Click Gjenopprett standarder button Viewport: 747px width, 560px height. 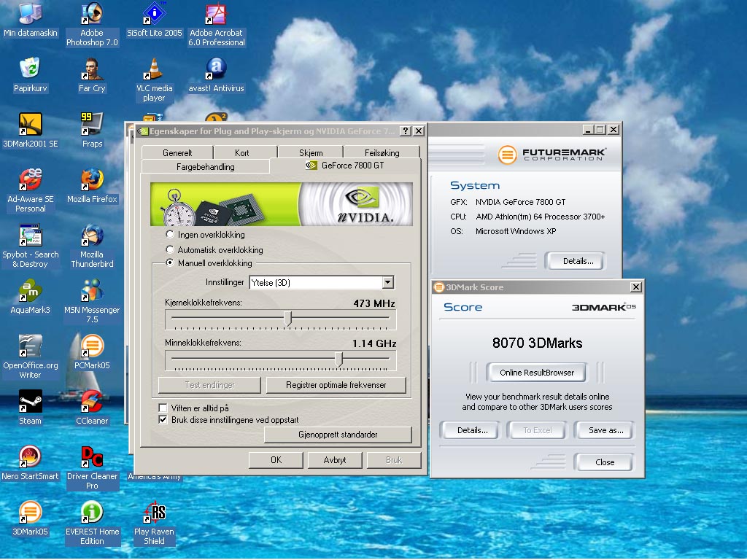338,435
